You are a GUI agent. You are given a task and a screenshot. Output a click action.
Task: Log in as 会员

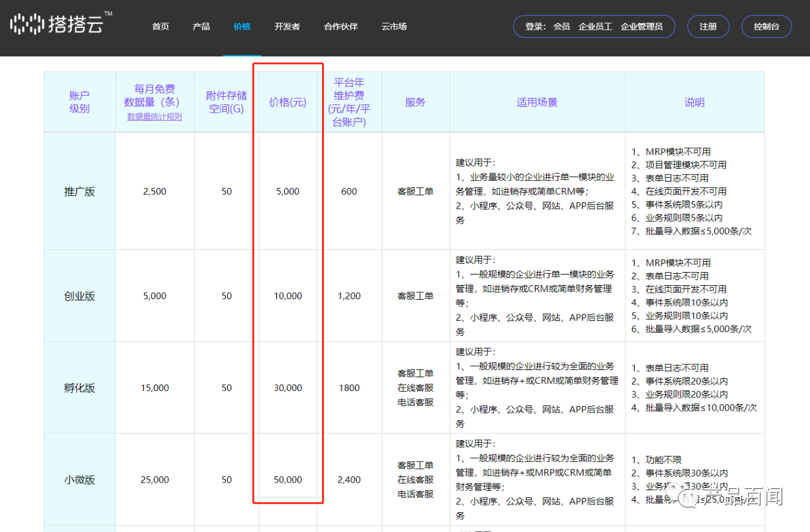click(x=561, y=27)
